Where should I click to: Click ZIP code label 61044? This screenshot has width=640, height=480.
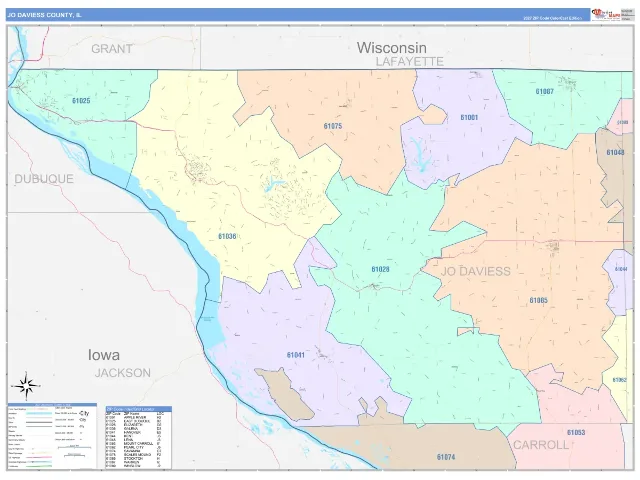pos(621,269)
